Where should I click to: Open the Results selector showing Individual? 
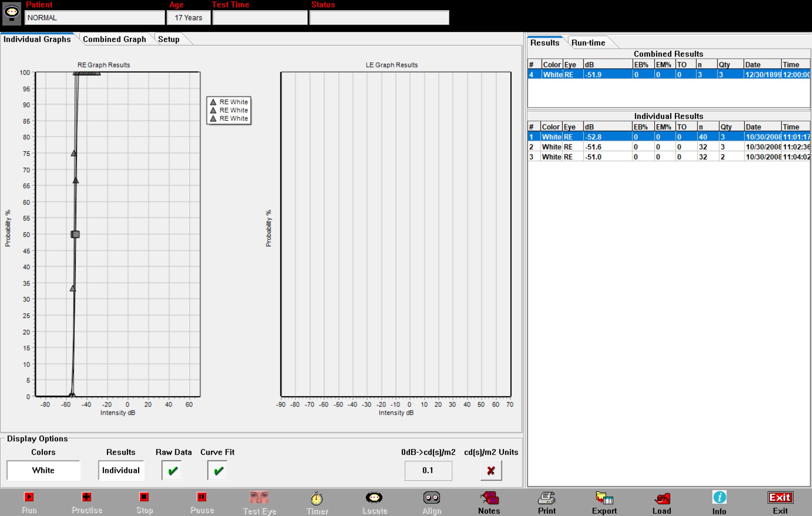coord(121,470)
